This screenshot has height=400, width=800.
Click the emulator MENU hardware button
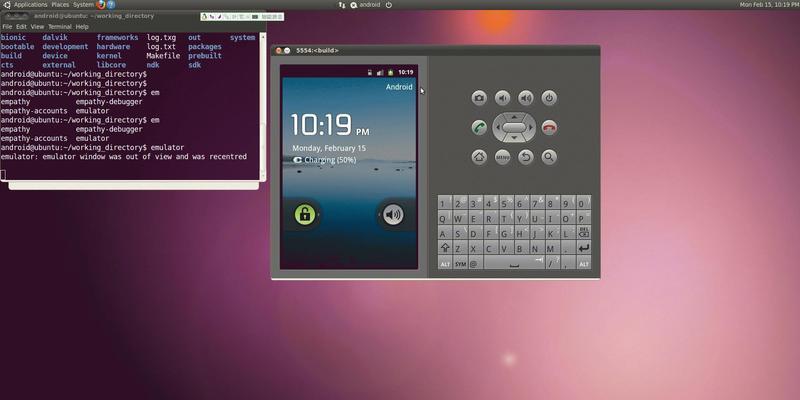[x=503, y=157]
